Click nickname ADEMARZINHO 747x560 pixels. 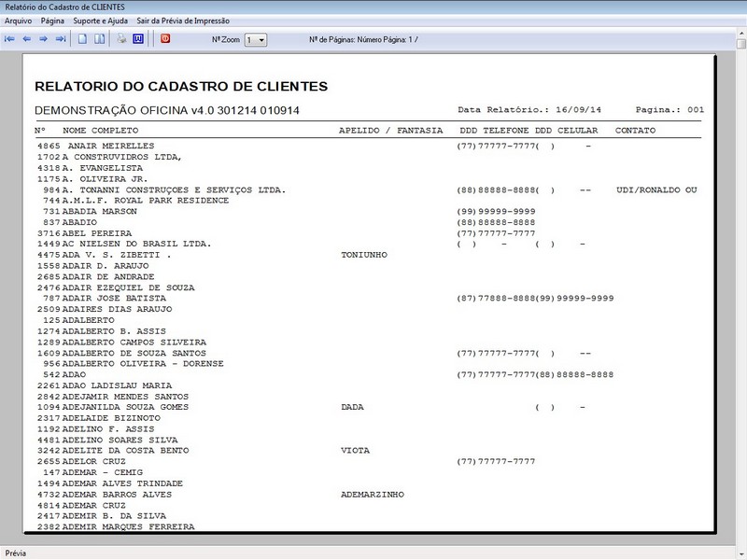(x=372, y=495)
